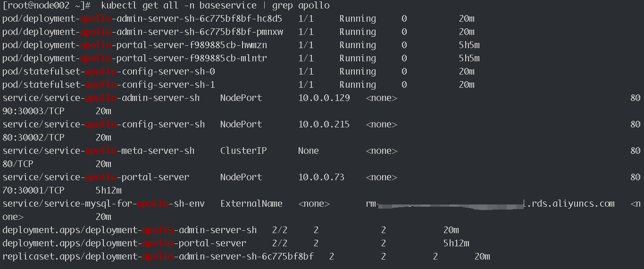The height and width of the screenshot is (269, 644).
Task: Click pod statefulset-apollo-config-server-sh-1
Action: [109, 85]
